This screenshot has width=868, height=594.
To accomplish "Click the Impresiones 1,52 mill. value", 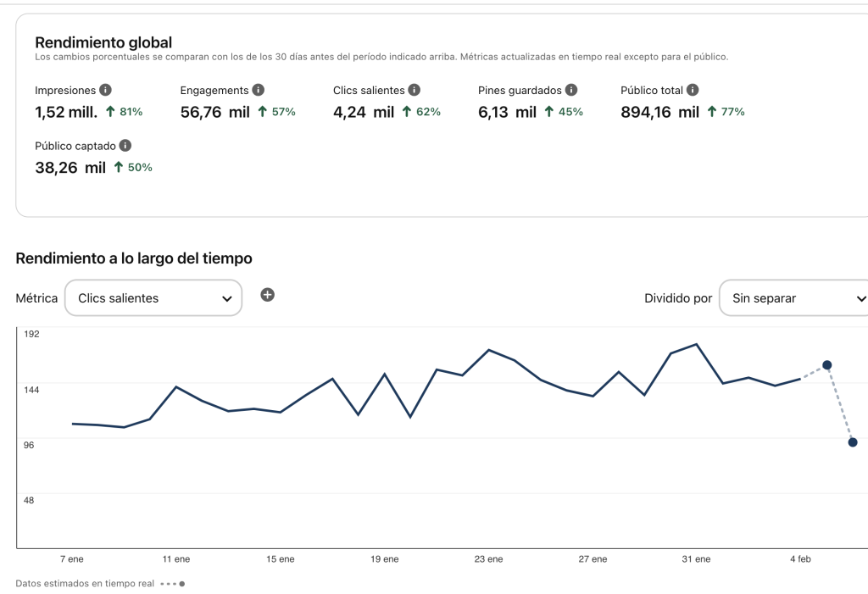I will [66, 112].
